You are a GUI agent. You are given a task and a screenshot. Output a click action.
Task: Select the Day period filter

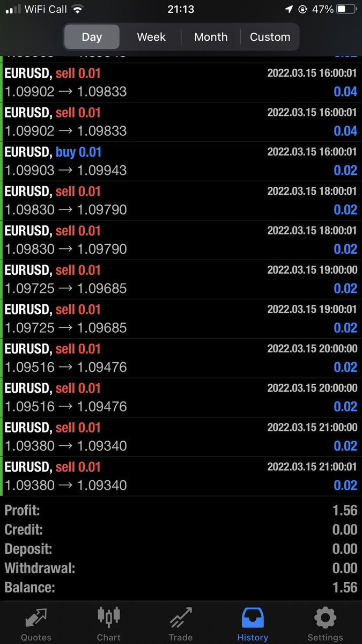92,37
